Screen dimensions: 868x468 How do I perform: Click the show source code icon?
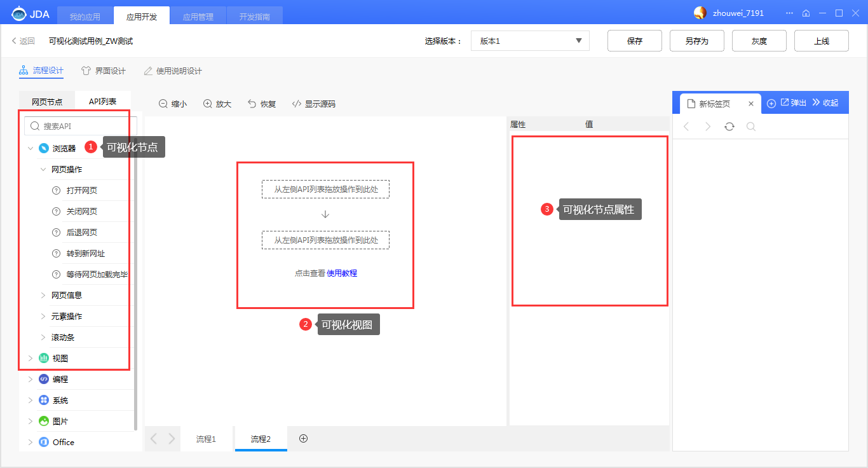tap(297, 104)
